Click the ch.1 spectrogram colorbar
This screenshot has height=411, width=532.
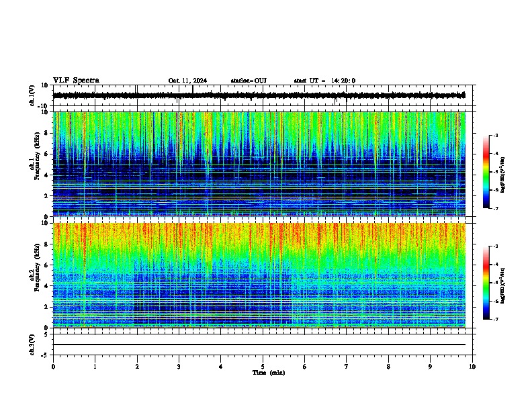486,172
